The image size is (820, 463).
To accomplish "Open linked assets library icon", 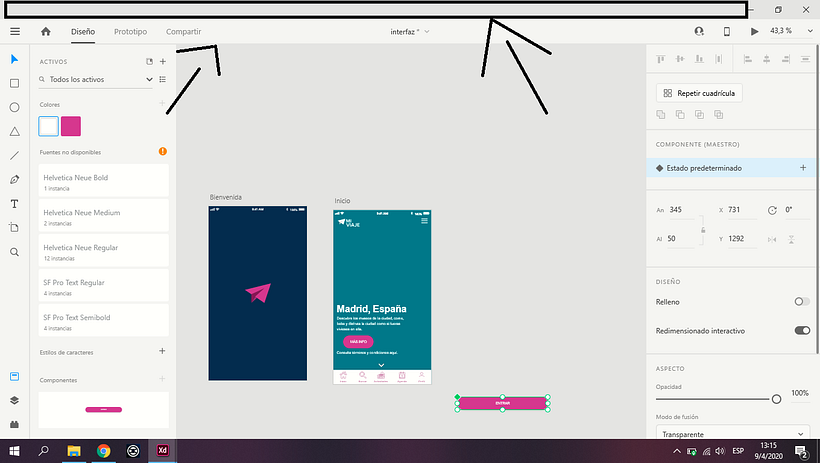I will [150, 62].
